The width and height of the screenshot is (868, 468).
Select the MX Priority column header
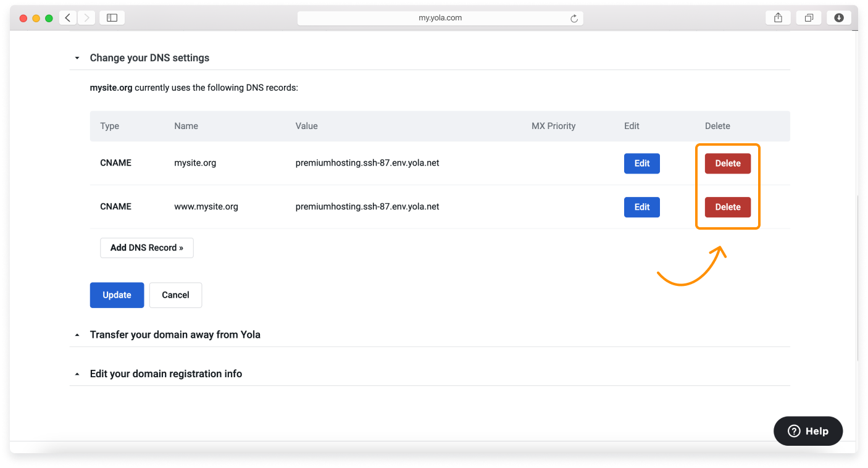(x=553, y=125)
